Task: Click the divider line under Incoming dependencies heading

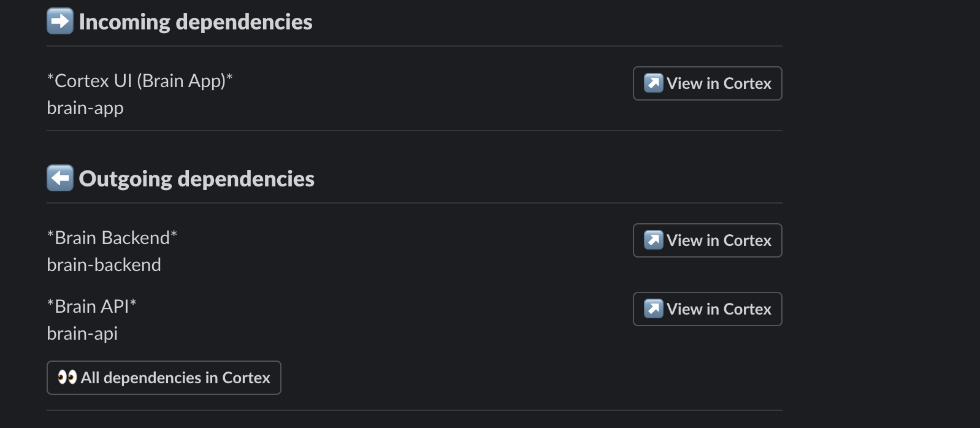Action: (415, 46)
